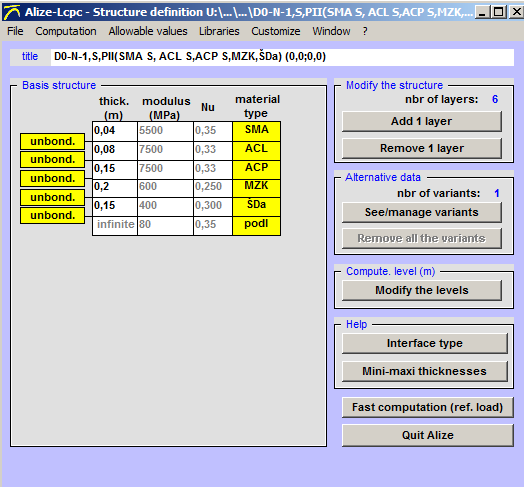Edit the 0,04 thickness of SMA layer
Screen dimensions: 524x487
pyautogui.click(x=115, y=131)
